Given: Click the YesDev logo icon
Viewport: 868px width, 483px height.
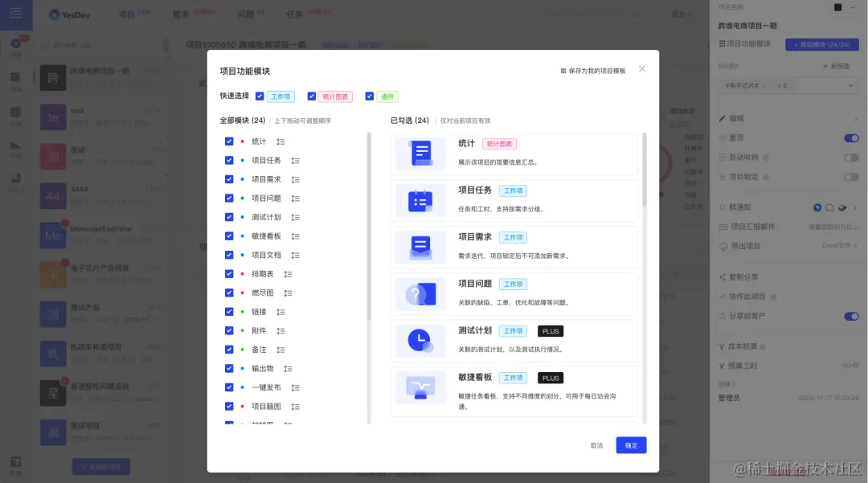Looking at the screenshot, I should pos(53,14).
